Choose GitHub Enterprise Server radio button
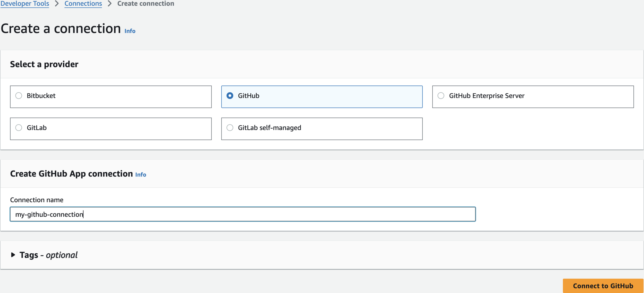 [x=441, y=96]
